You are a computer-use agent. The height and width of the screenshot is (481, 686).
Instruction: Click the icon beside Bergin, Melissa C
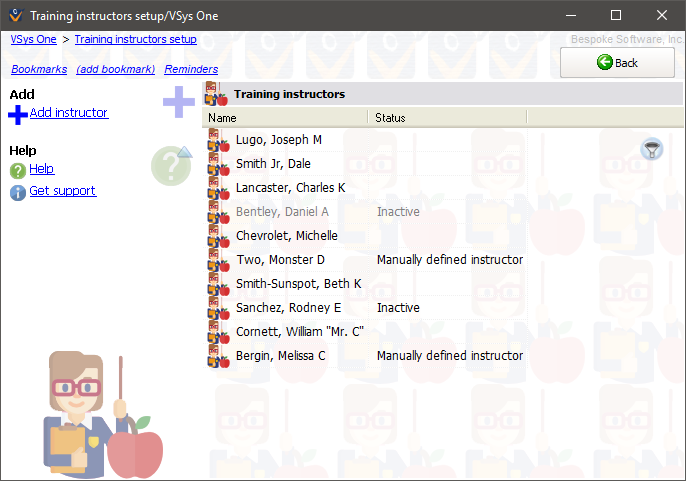coord(218,357)
